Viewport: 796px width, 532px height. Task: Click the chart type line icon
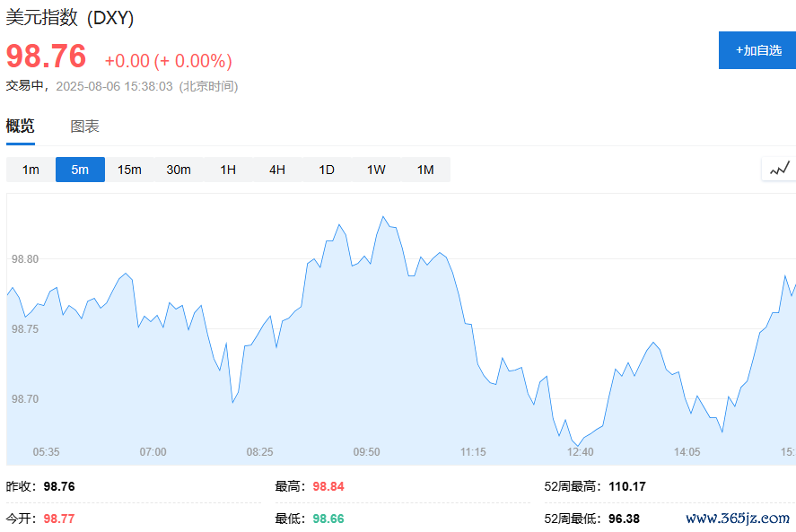point(780,169)
